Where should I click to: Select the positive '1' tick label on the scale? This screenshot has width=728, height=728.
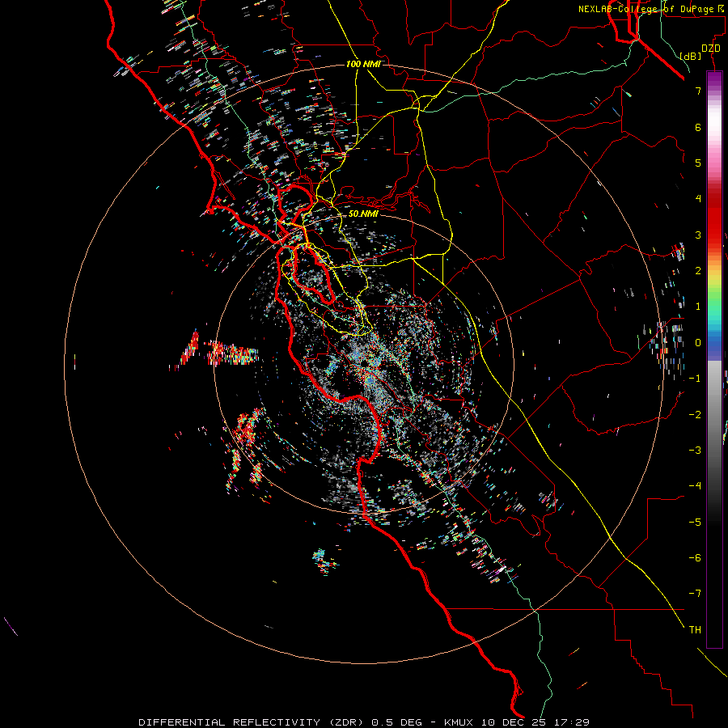pos(698,307)
